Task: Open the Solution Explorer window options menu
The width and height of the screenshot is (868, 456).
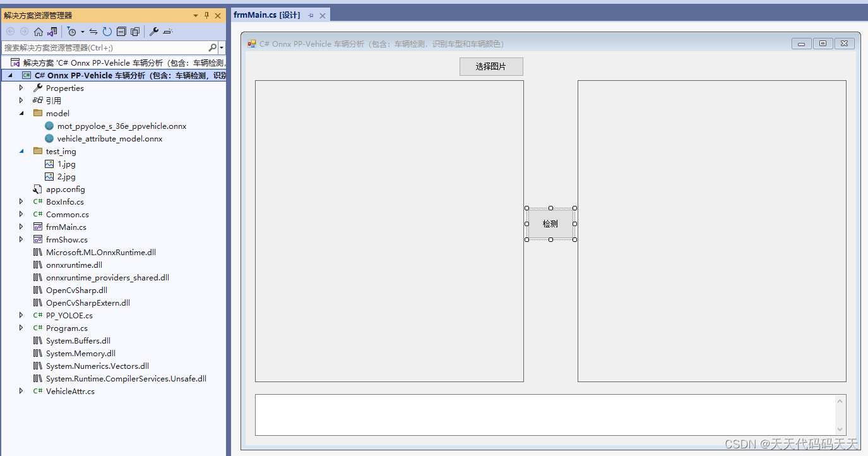Action: [196, 15]
